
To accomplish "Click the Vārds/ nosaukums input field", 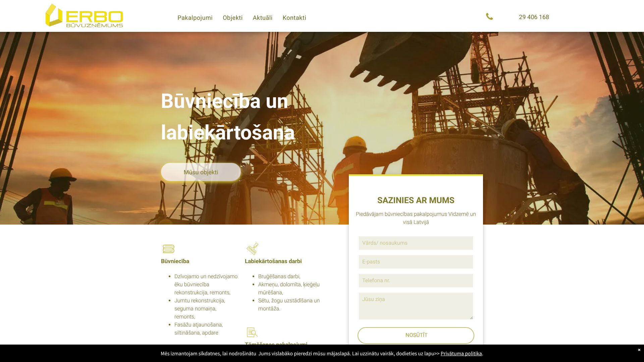I will pos(416,243).
